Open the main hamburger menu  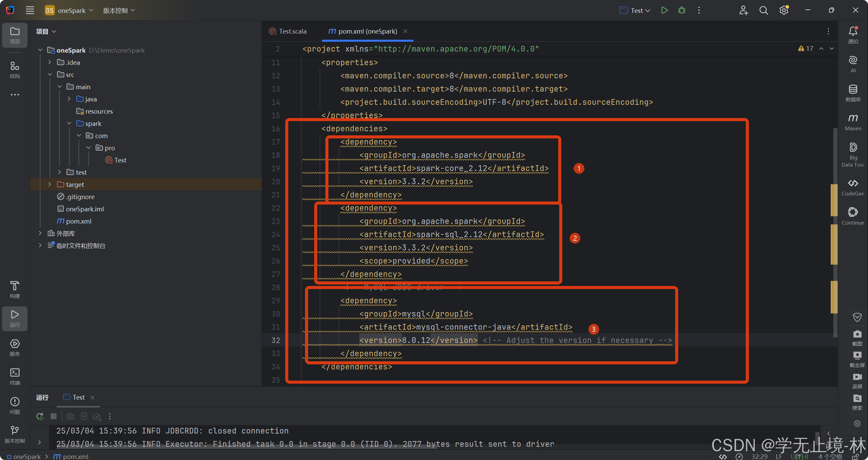(x=30, y=10)
